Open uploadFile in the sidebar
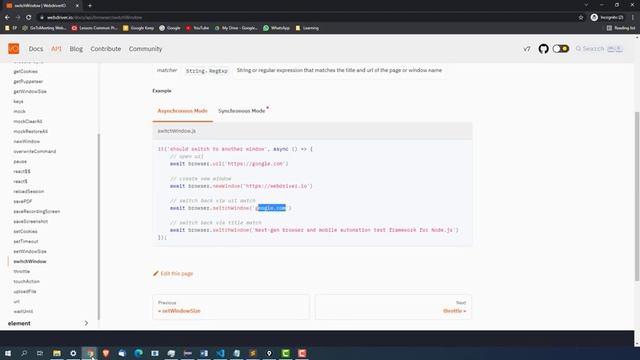Viewport: 640px width, 360px height. (x=25, y=291)
